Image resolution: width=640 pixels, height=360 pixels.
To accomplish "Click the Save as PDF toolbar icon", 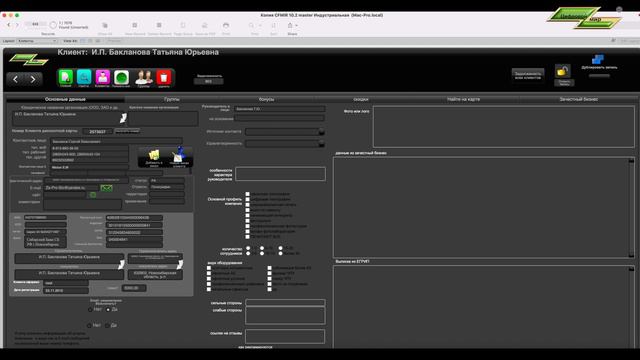I will point(205,25).
